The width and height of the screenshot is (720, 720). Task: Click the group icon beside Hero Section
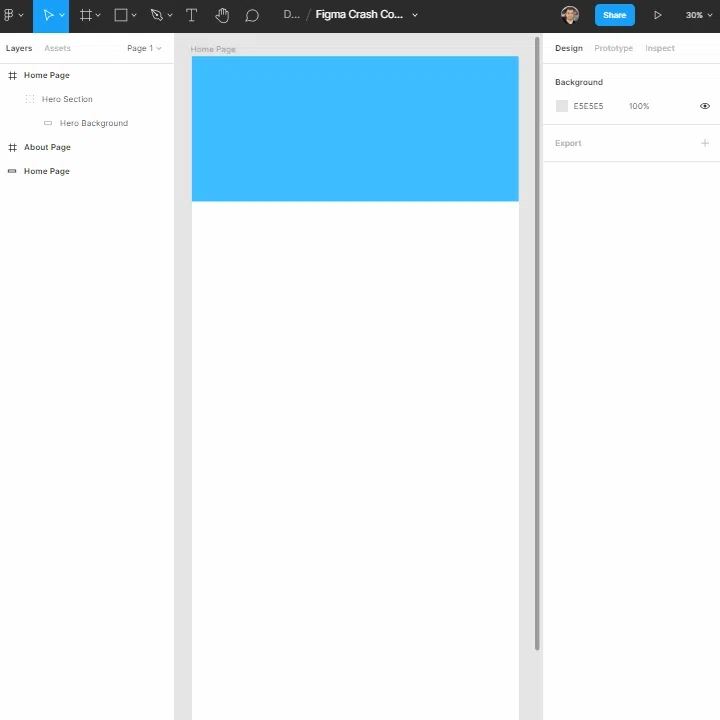(30, 99)
